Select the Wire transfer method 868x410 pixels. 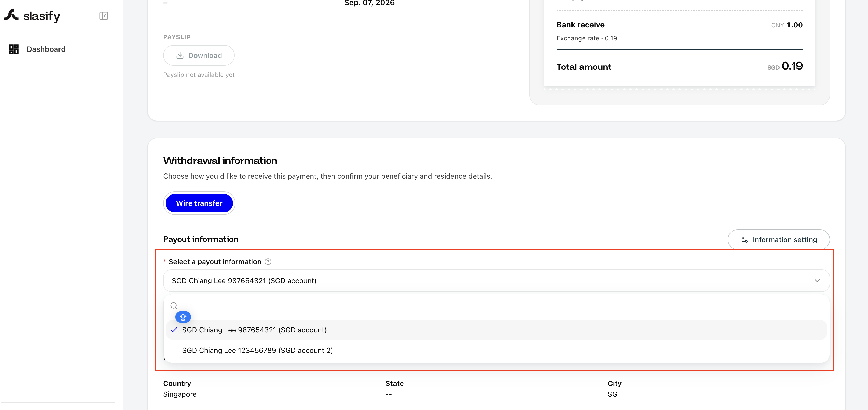tap(199, 203)
